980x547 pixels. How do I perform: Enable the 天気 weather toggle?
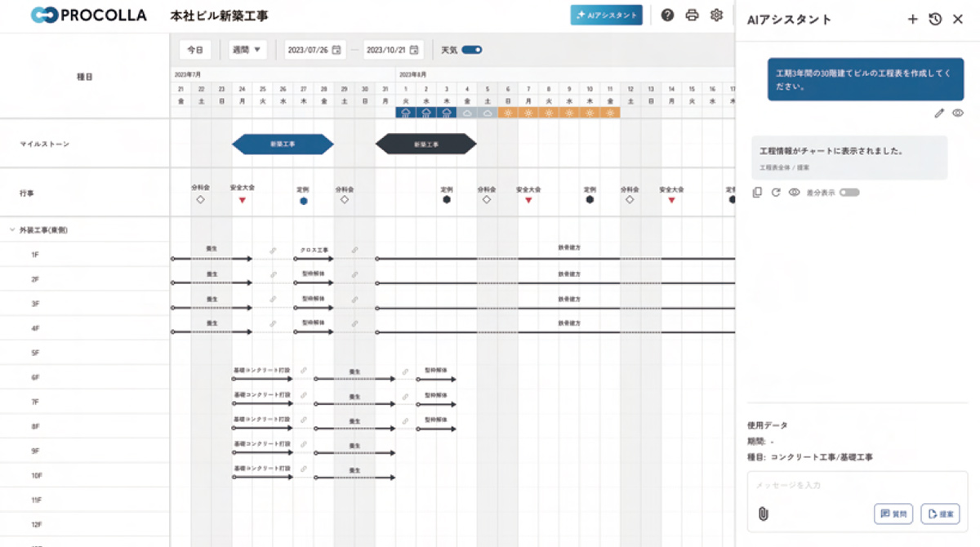[472, 49]
